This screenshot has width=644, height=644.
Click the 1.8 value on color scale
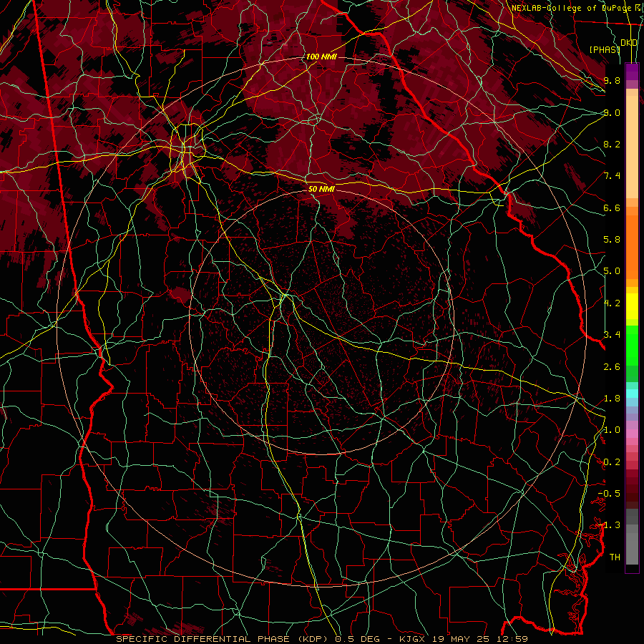[612, 399]
